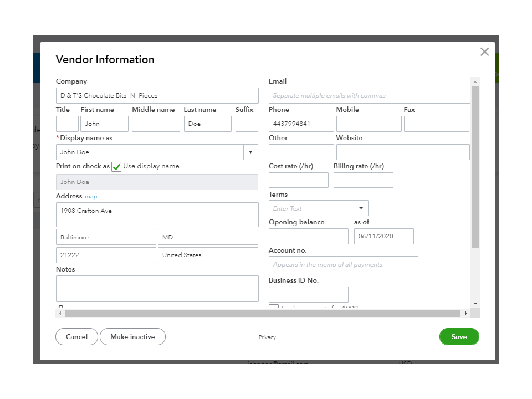Focus the Mobile number field

(369, 124)
